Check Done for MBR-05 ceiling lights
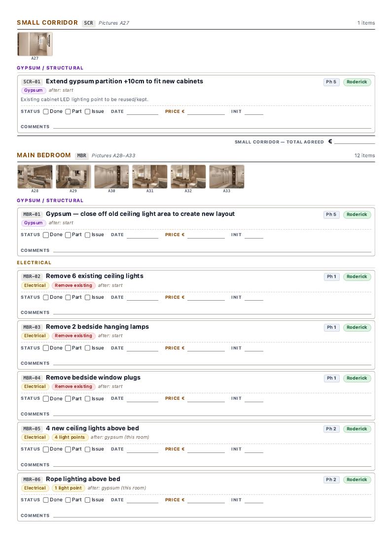Viewport: 392px width, 554px height. (46, 450)
